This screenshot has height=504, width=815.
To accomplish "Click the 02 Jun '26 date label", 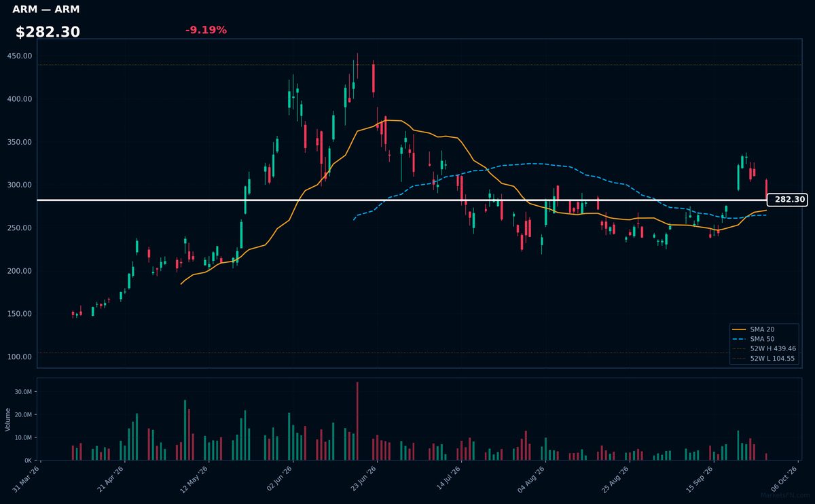I will 279,479.
